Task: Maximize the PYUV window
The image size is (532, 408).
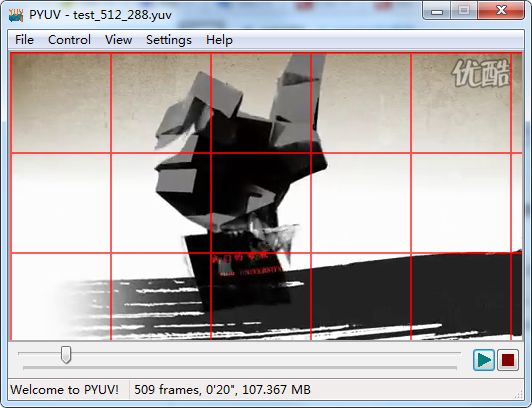Action: tap(464, 11)
